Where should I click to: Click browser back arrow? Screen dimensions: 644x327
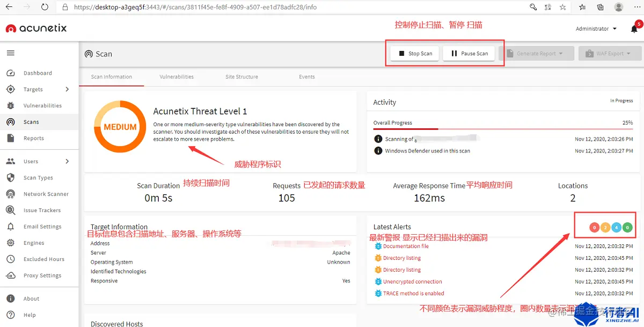coord(9,7)
